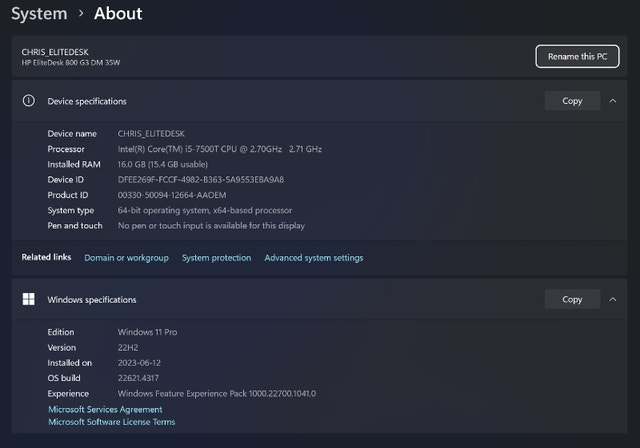Click the Device specifications heading

pos(87,101)
